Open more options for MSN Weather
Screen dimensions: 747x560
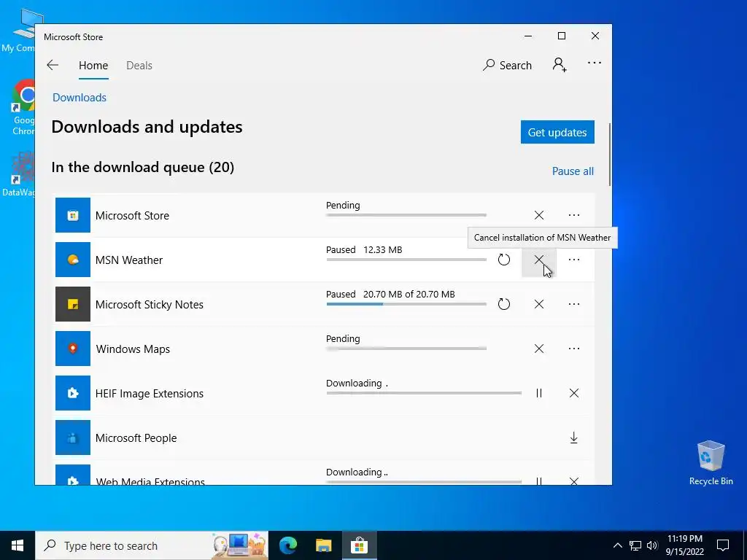click(x=573, y=260)
